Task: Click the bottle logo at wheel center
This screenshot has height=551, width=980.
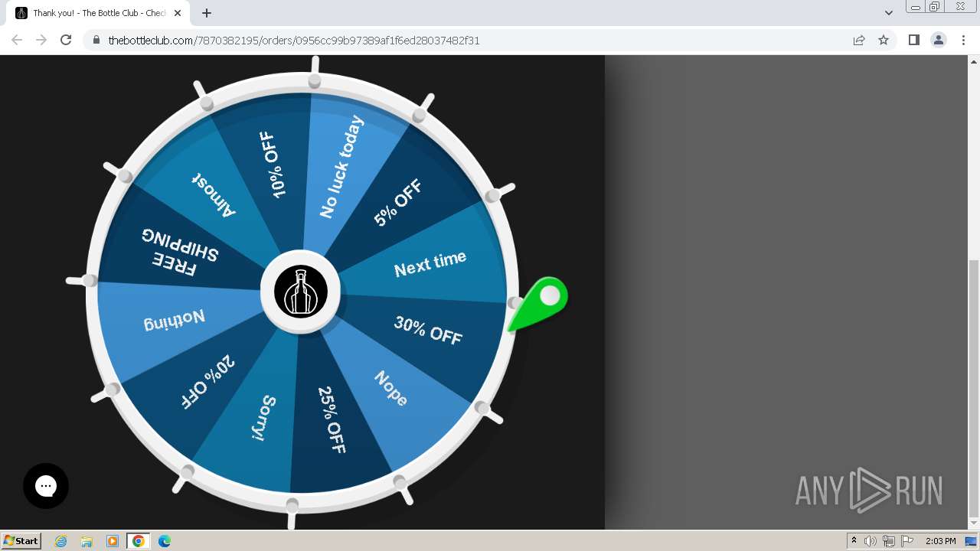Action: click(301, 292)
